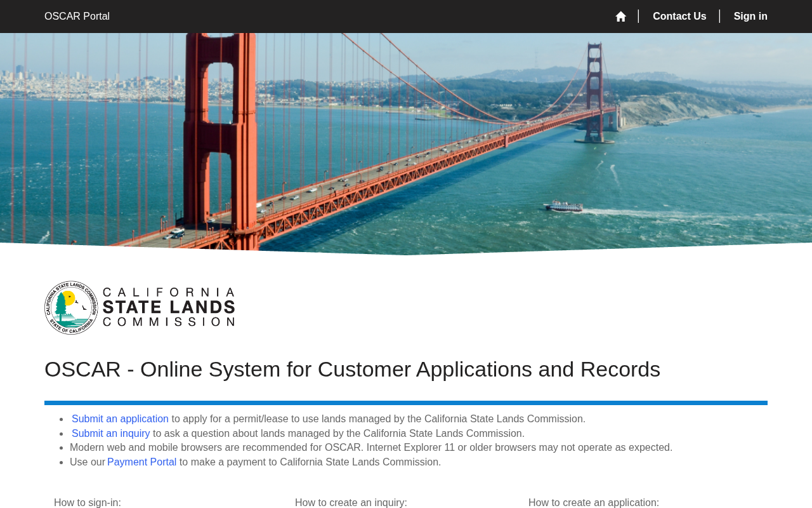812x508 pixels.
Task: Click the OSCAR Online System page heading
Action: [x=352, y=370]
